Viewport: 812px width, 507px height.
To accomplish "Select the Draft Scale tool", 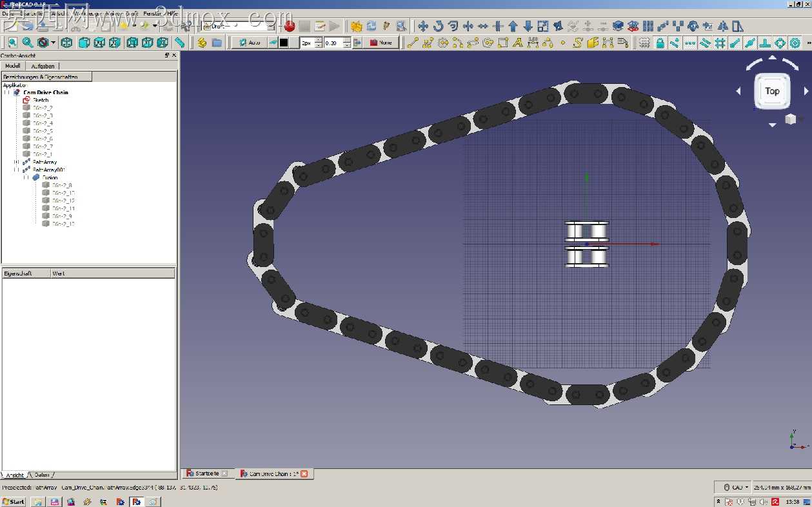I will tap(542, 26).
